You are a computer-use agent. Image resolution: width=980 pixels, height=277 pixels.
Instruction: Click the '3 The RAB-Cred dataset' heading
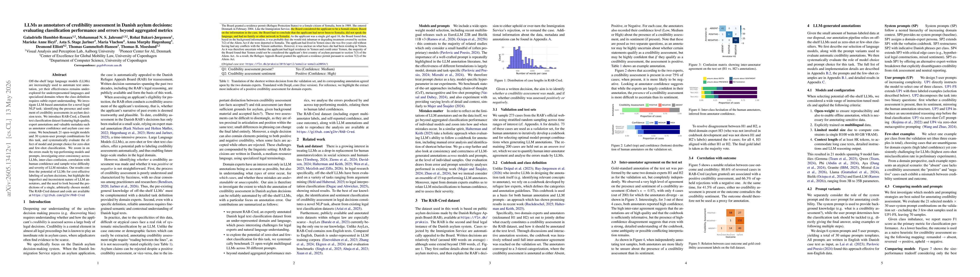[x=438, y=200]
